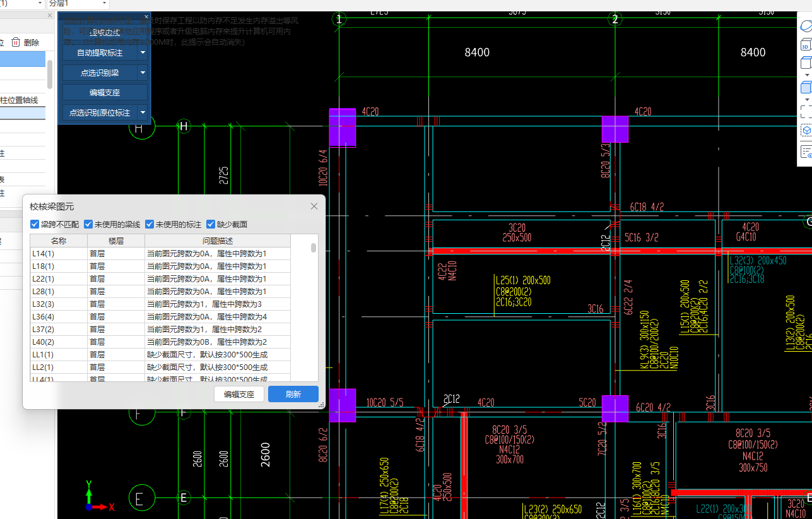This screenshot has height=519, width=812.
Task: Click the XY coordinate axis indicator
Action: (98, 496)
